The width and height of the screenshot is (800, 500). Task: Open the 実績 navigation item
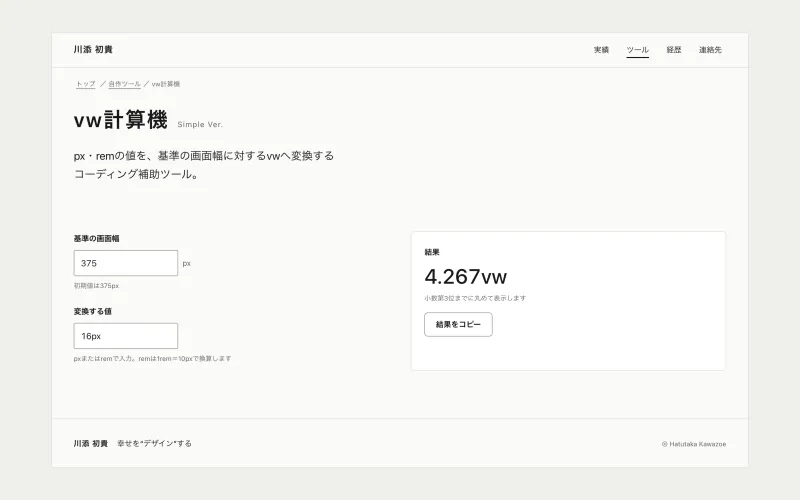tap(601, 49)
